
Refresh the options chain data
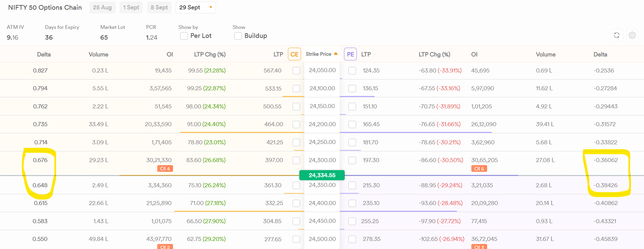point(616,35)
